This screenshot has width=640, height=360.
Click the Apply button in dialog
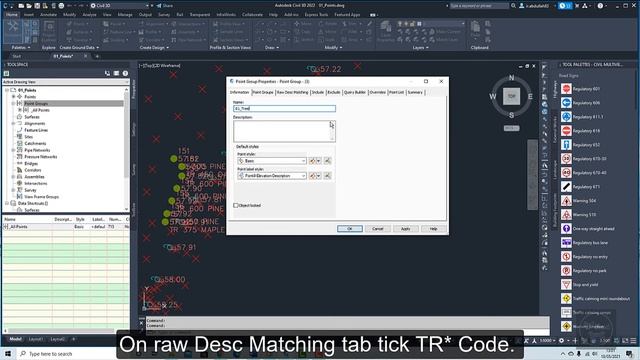point(405,229)
